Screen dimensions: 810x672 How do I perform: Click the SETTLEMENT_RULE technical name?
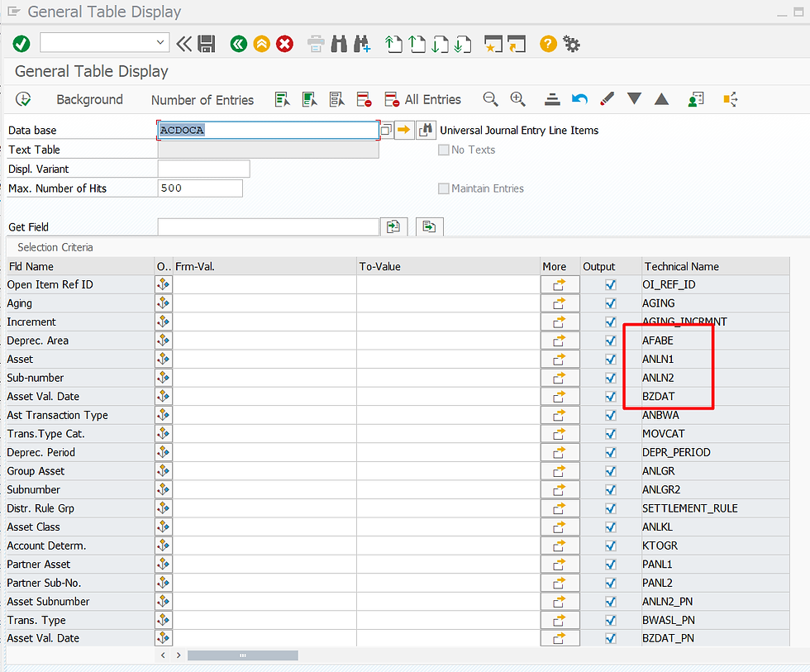[x=689, y=508]
